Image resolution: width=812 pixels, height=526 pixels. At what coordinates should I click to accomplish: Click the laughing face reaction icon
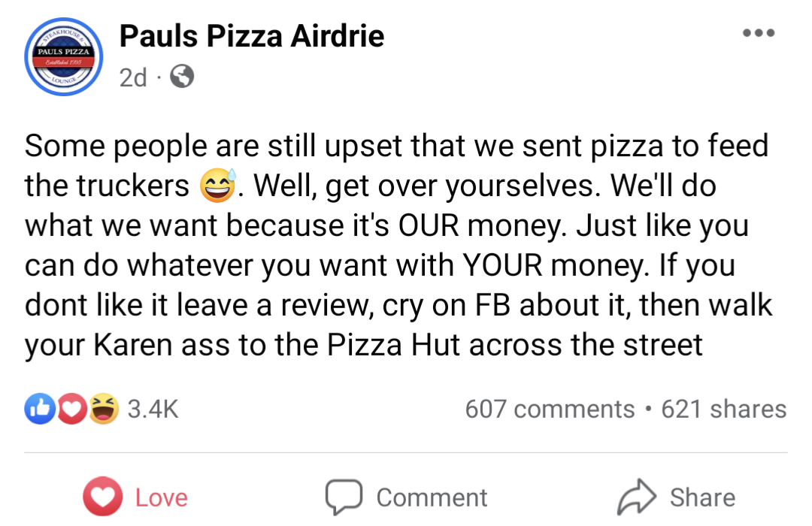[x=105, y=409]
